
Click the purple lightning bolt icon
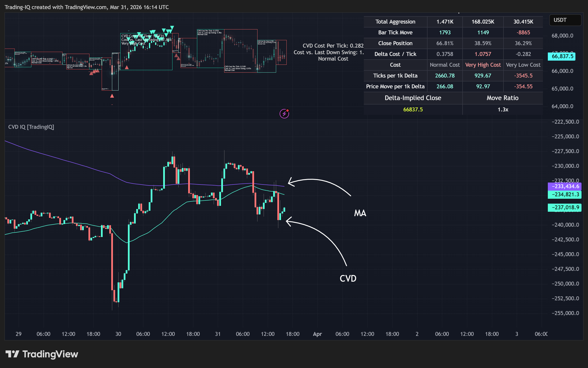click(x=284, y=114)
